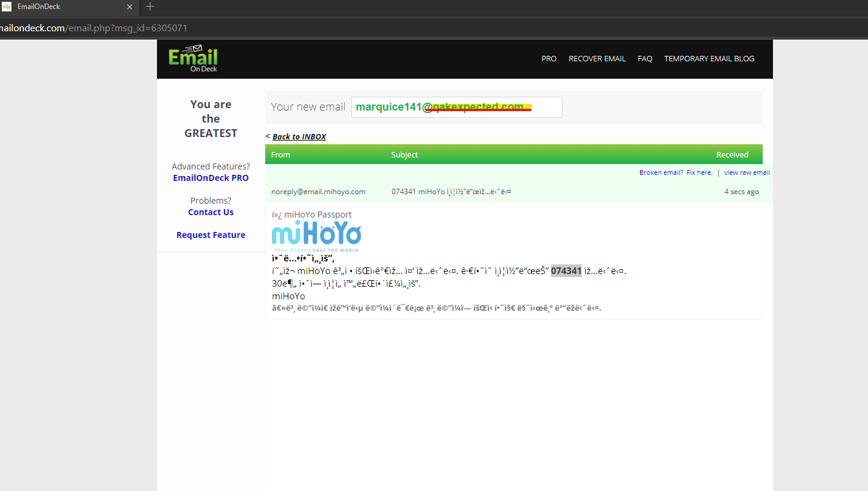868x491 pixels.
Task: Click the subject text starting with 074341 miHoYo
Action: pyautogui.click(x=451, y=192)
